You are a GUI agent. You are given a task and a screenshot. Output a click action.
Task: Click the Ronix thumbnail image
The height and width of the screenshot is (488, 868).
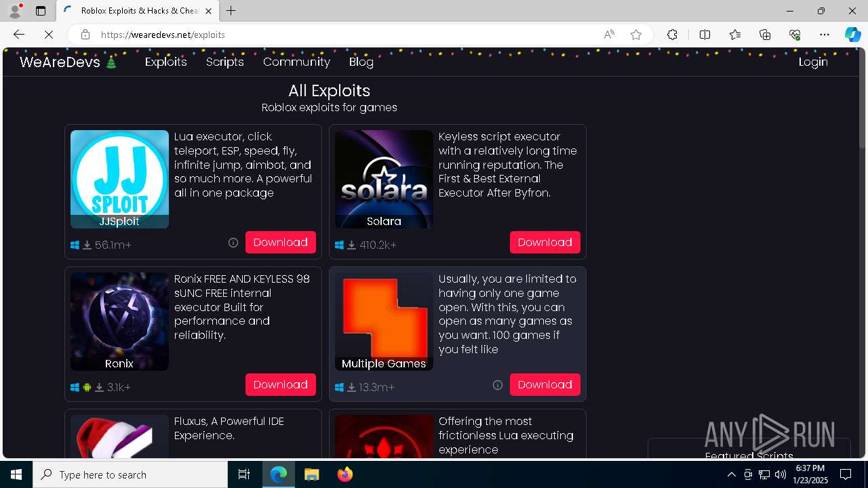coord(119,321)
